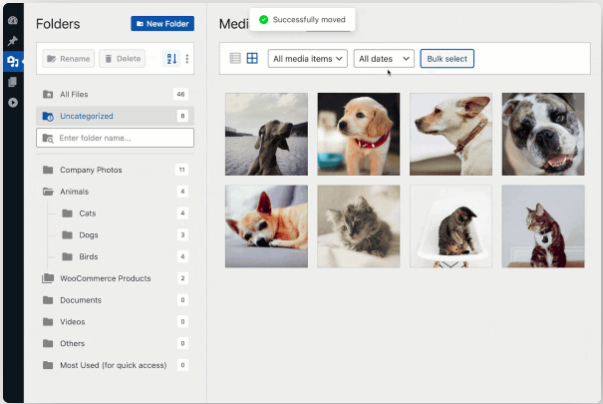Click the pin (Posts) sidebar icon
603x404 pixels.
(x=13, y=41)
